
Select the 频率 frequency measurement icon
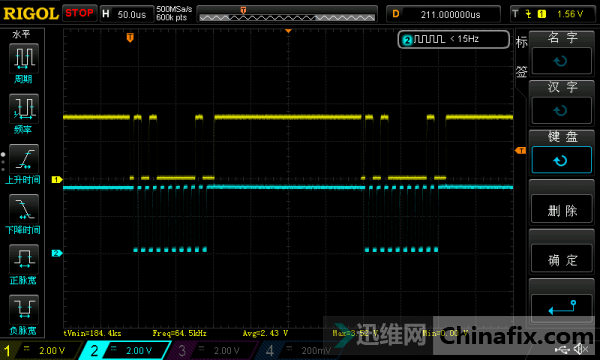(x=24, y=108)
